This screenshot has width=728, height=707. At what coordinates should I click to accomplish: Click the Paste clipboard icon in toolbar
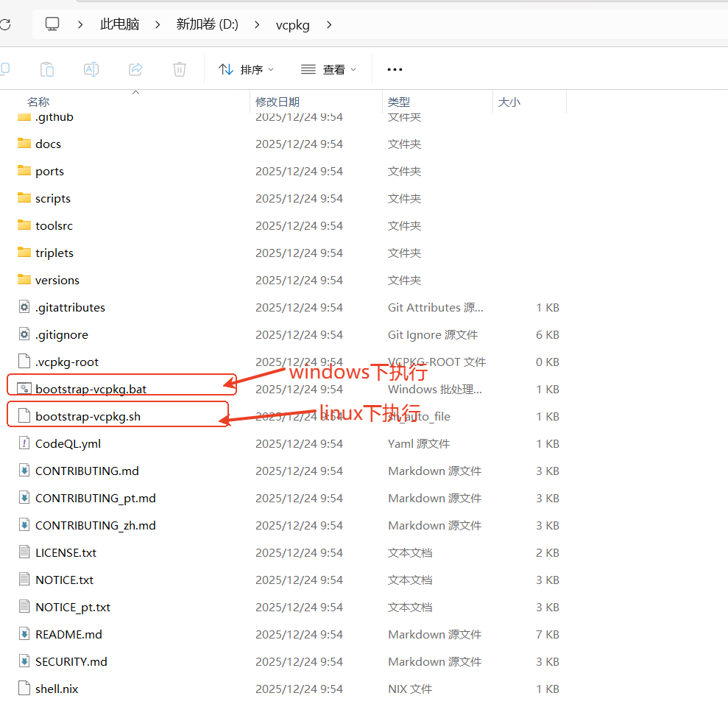(x=47, y=69)
